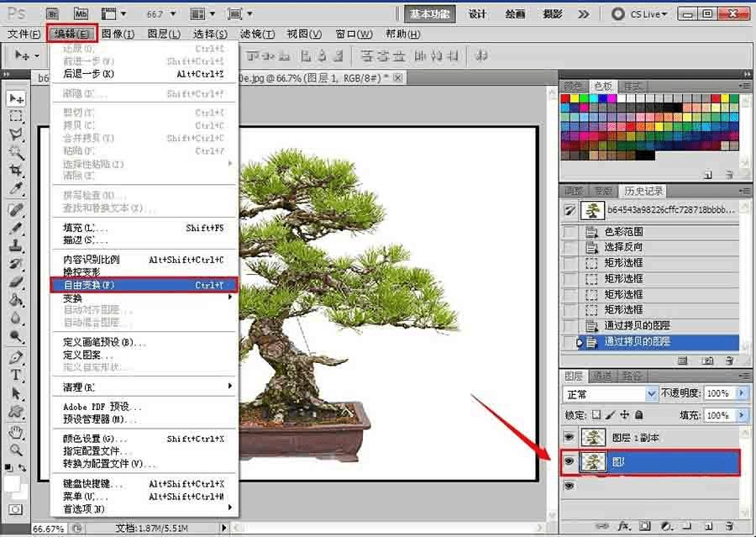The width and height of the screenshot is (756, 537).
Task: Switch to the 颜色 tab
Action: [x=573, y=86]
